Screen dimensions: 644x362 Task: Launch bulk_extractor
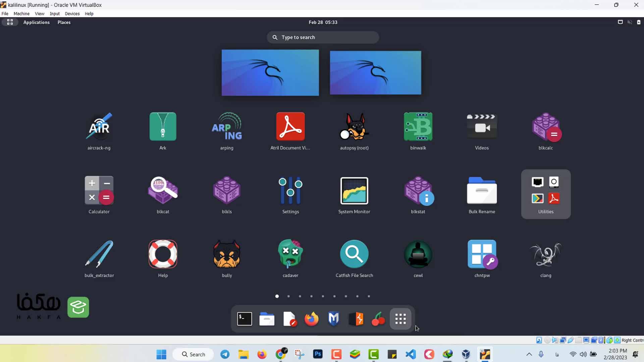pos(99,259)
